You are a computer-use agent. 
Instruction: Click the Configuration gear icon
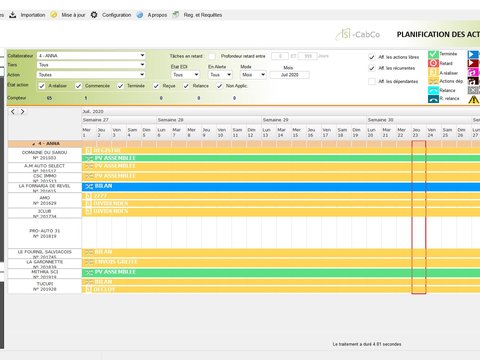pyautogui.click(x=94, y=15)
